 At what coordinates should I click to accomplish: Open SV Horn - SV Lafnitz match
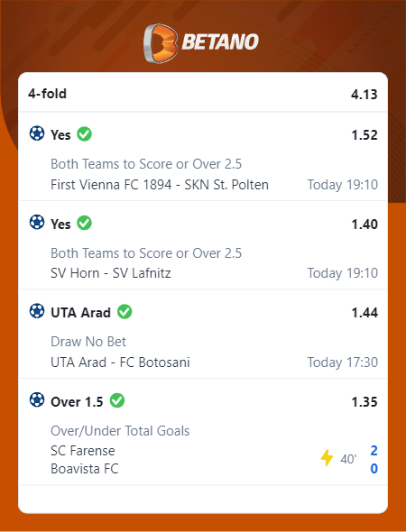coord(111,273)
